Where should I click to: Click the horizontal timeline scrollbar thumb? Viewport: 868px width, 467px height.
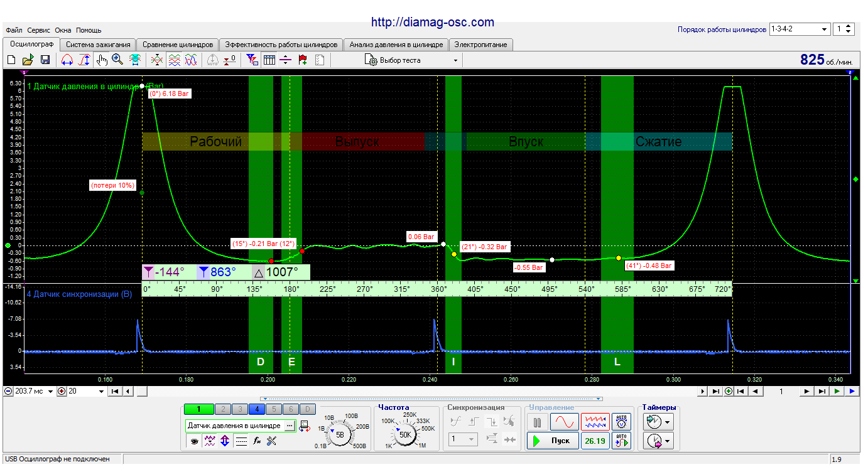[143, 391]
